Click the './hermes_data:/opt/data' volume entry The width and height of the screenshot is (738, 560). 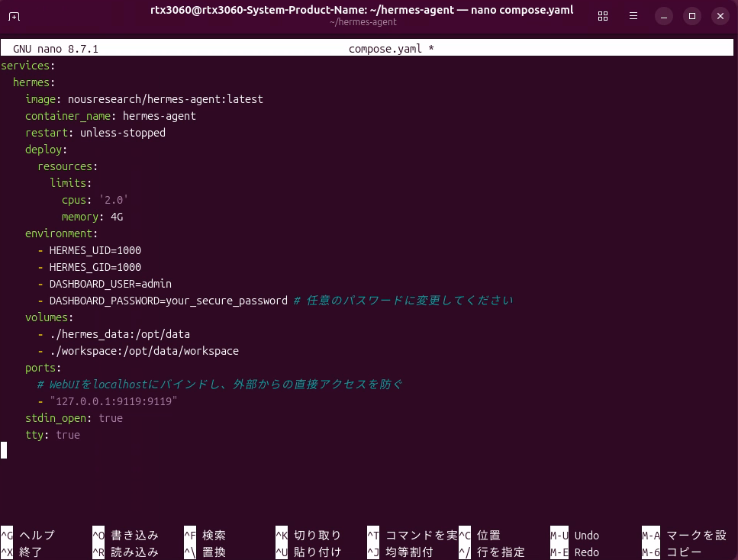[120, 334]
